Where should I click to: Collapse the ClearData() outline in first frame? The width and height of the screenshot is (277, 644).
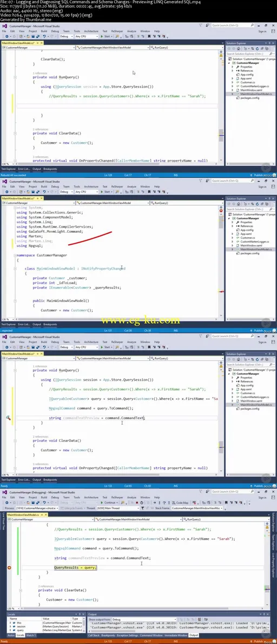click(16, 133)
